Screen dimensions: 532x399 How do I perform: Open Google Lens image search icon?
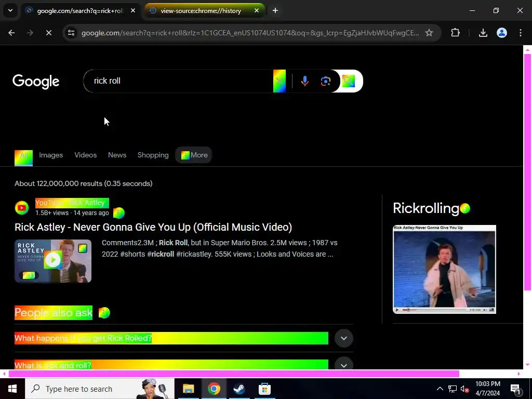pos(325,81)
